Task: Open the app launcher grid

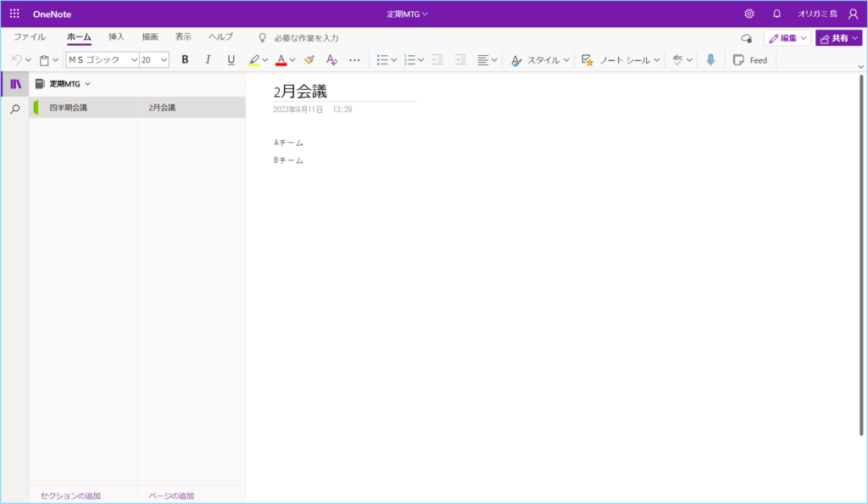Action: [x=14, y=14]
